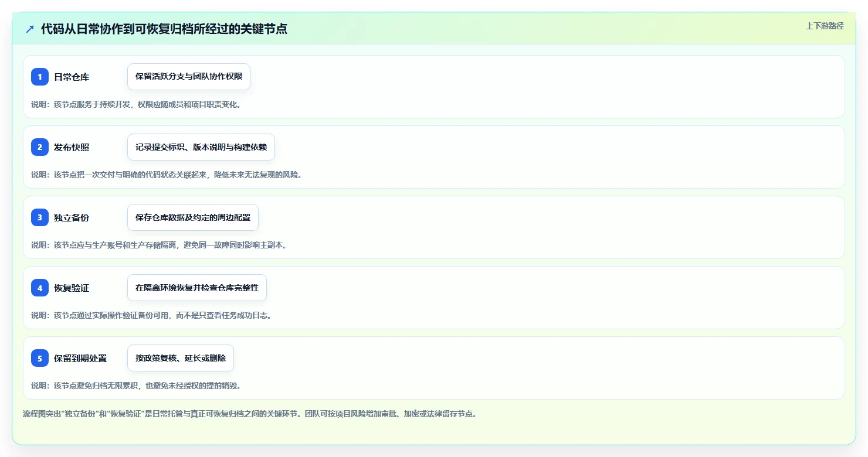Image resolution: width=868 pixels, height=457 pixels.
Task: Click the footer summary starting 流程图突出
Action: pos(250,414)
